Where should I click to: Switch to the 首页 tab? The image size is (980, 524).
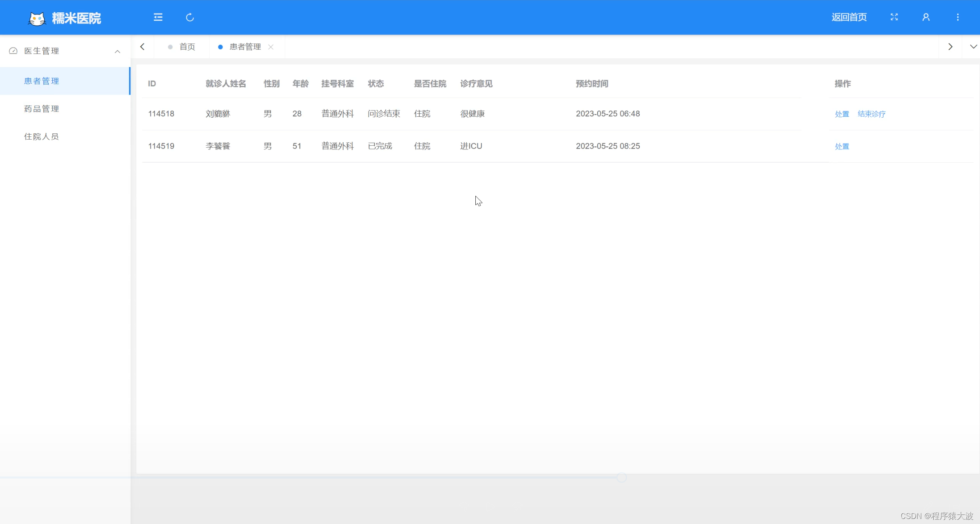pyautogui.click(x=187, y=47)
